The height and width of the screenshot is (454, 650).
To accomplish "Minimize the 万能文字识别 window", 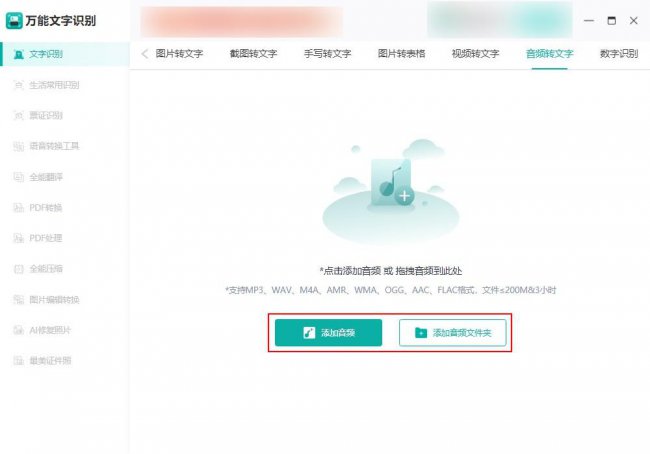I will tap(589, 20).
